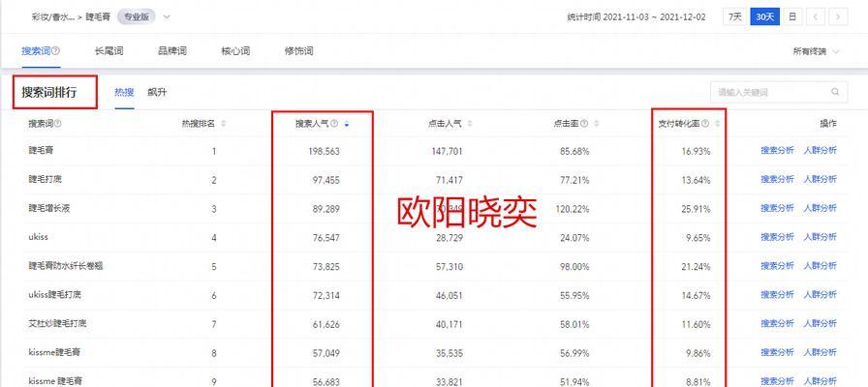This screenshot has height=387, width=868.
Task: Select 7天 time range button
Action: 734,17
